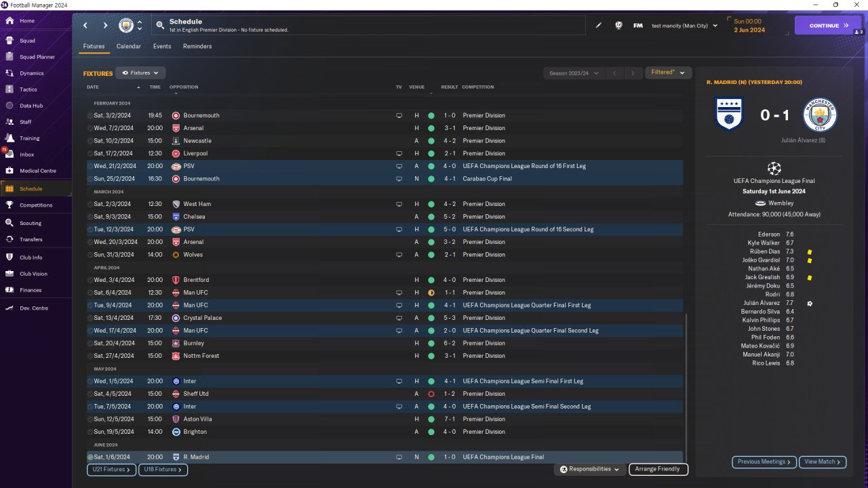This screenshot has width=868, height=488.
Task: Sort by the Competition column header
Action: [x=478, y=87]
